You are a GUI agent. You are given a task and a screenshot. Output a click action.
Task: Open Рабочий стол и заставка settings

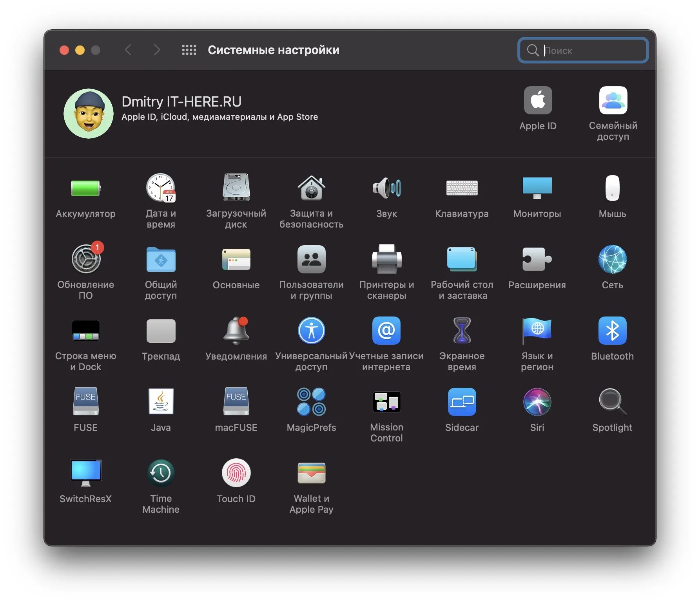point(462,259)
